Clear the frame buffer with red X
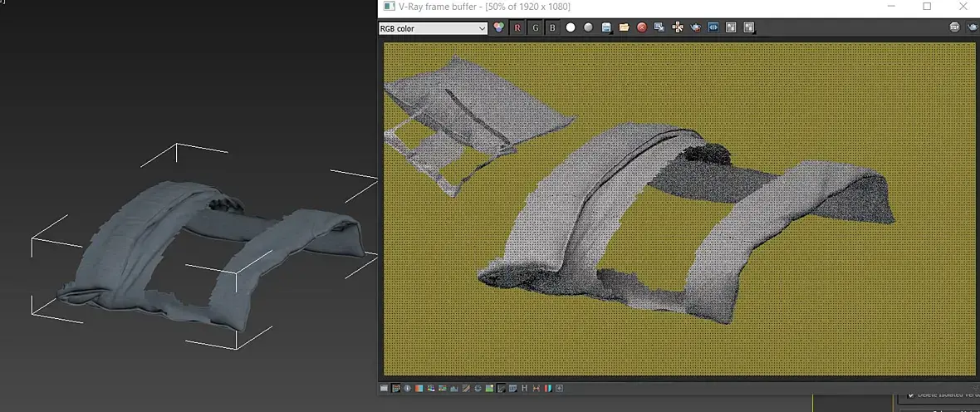 (642, 27)
